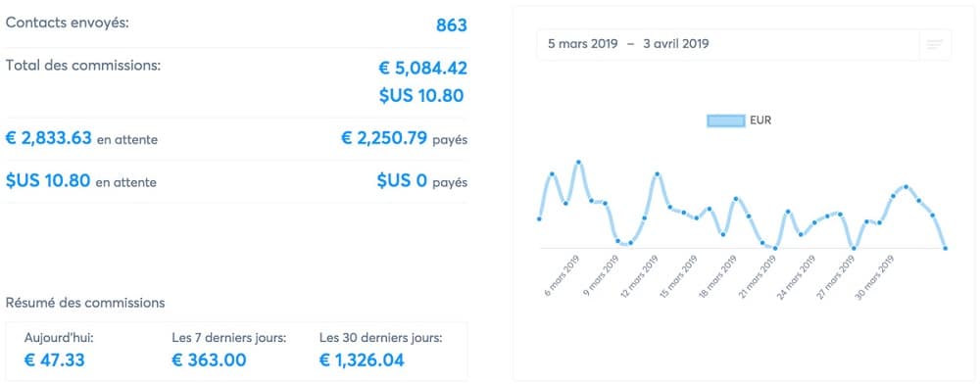This screenshot has height=386, width=980.
Task: Open the € 2,833.63 en attente amount
Action: pyautogui.click(x=49, y=138)
